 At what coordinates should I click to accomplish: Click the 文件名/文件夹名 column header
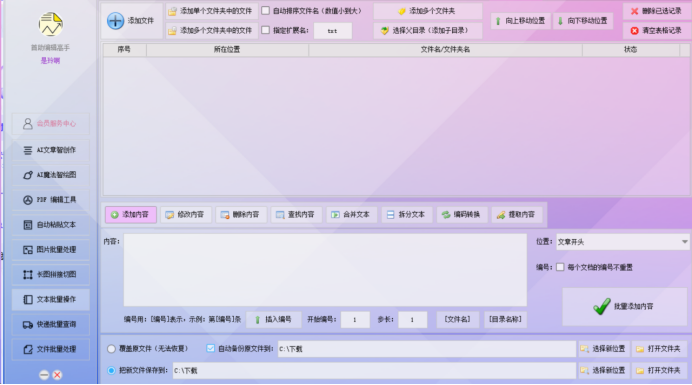(x=445, y=49)
